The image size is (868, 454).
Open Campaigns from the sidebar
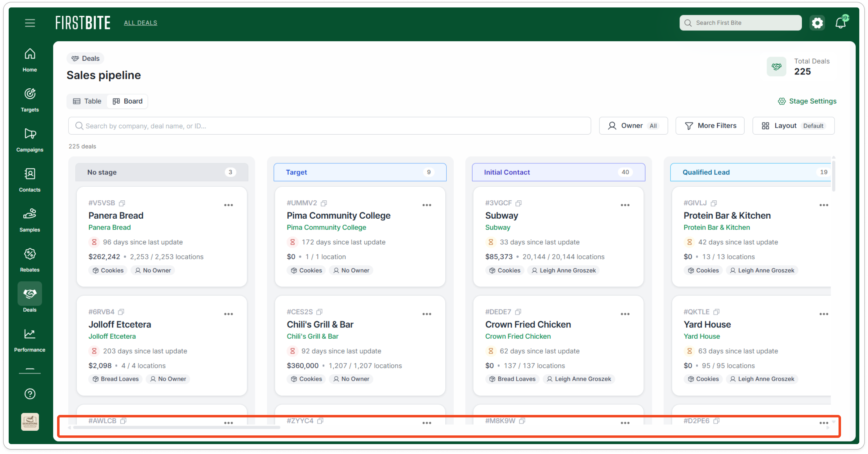(30, 140)
